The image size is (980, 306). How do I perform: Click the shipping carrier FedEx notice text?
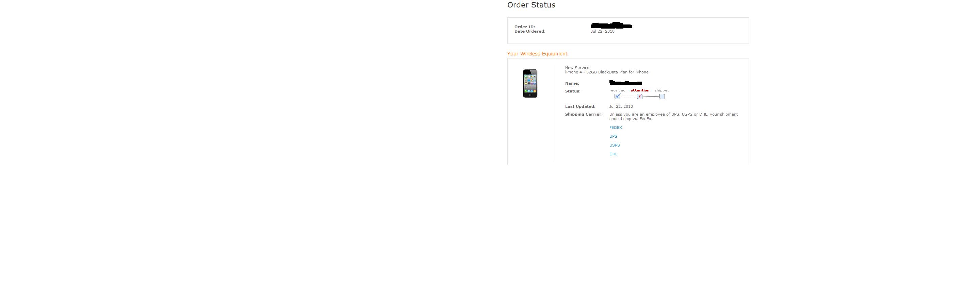tap(673, 116)
